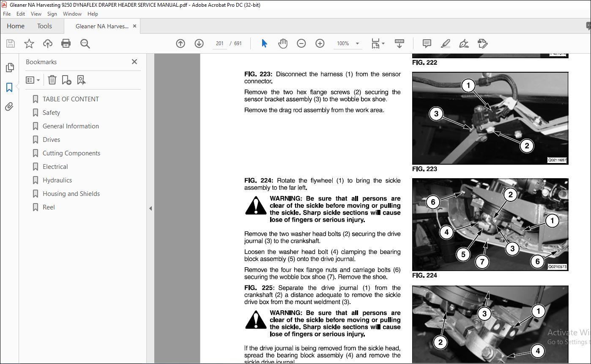Add document to starred favorites
Image resolution: width=591 pixels, height=364 pixels.
tap(29, 43)
